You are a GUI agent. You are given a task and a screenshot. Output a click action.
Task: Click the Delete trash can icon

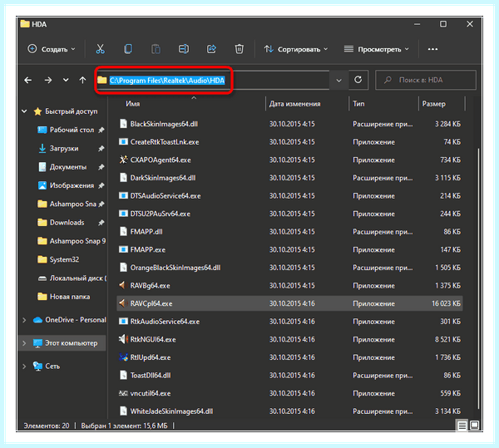tap(239, 49)
